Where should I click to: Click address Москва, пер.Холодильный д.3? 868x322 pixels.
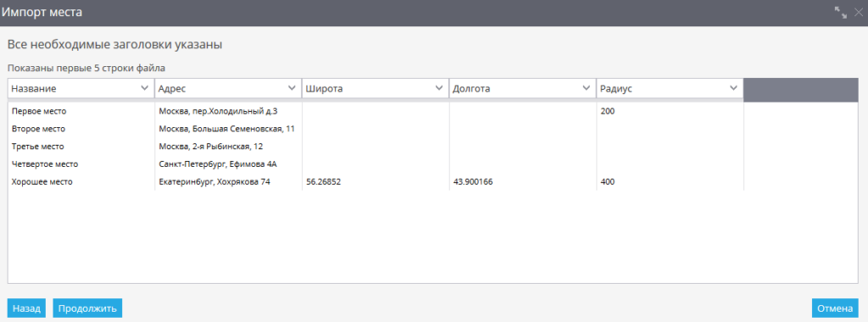coord(218,111)
